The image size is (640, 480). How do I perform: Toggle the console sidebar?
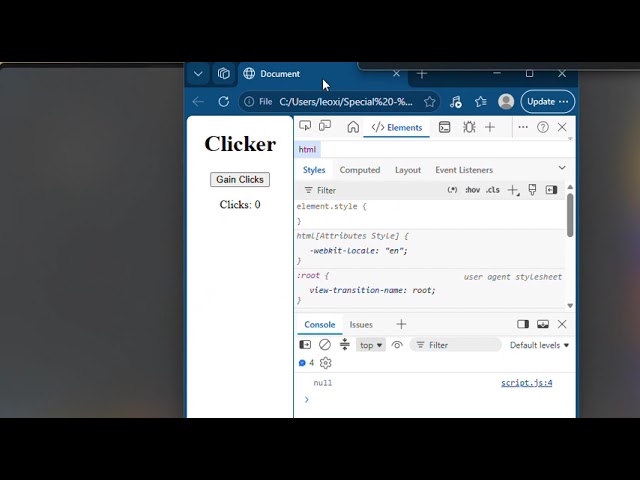click(305, 345)
